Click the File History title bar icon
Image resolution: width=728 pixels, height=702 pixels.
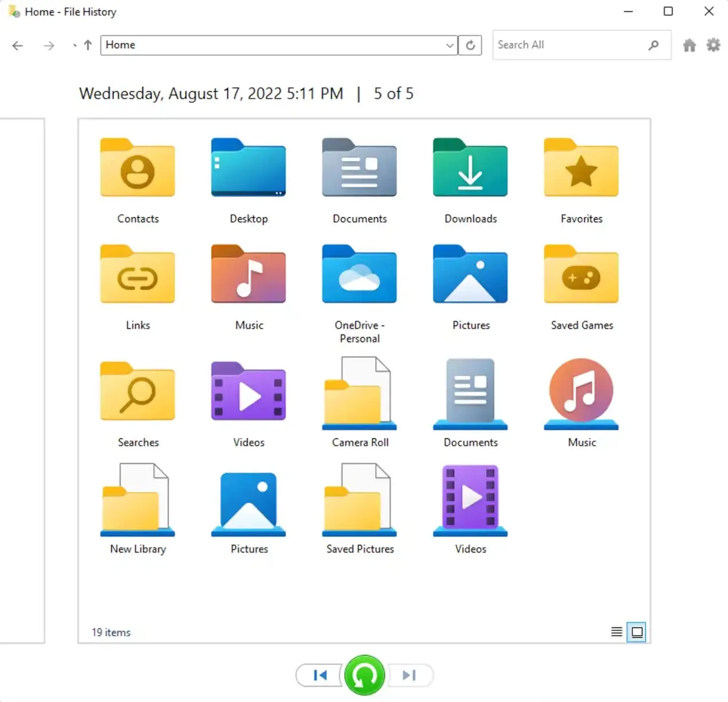pos(14,11)
